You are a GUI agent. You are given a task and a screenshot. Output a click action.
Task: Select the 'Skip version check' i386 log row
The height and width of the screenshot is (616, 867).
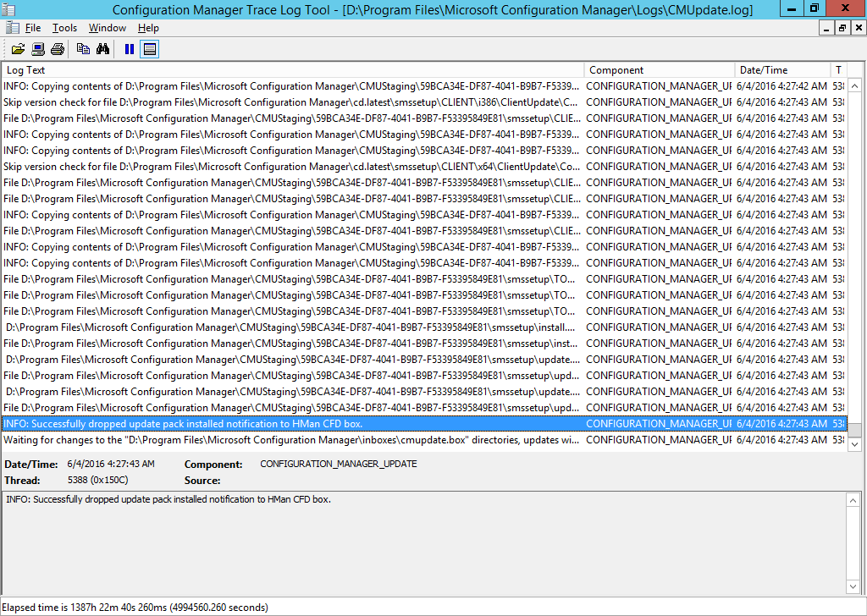pyautogui.click(x=424, y=102)
